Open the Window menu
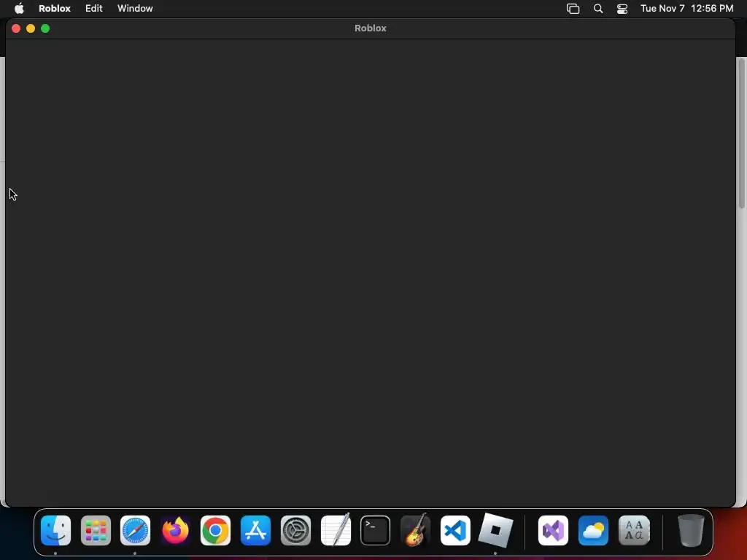 tap(135, 9)
